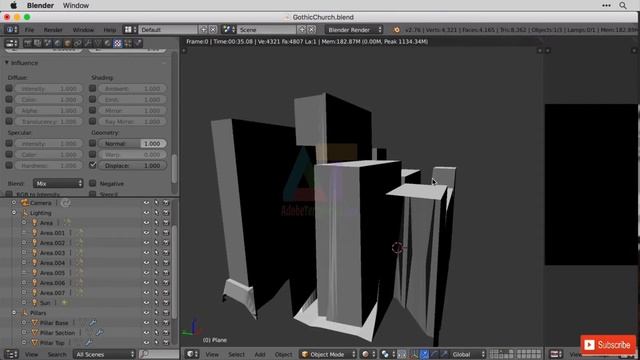
Task: Click the outliner search filter field
Action: point(159,354)
